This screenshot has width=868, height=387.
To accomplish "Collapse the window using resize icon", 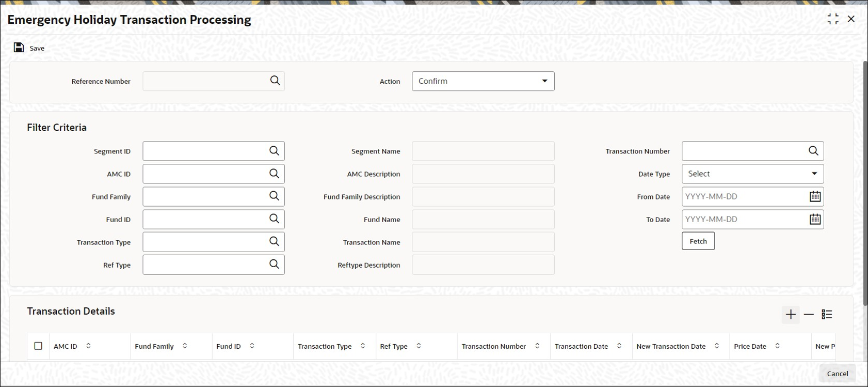I will (833, 19).
